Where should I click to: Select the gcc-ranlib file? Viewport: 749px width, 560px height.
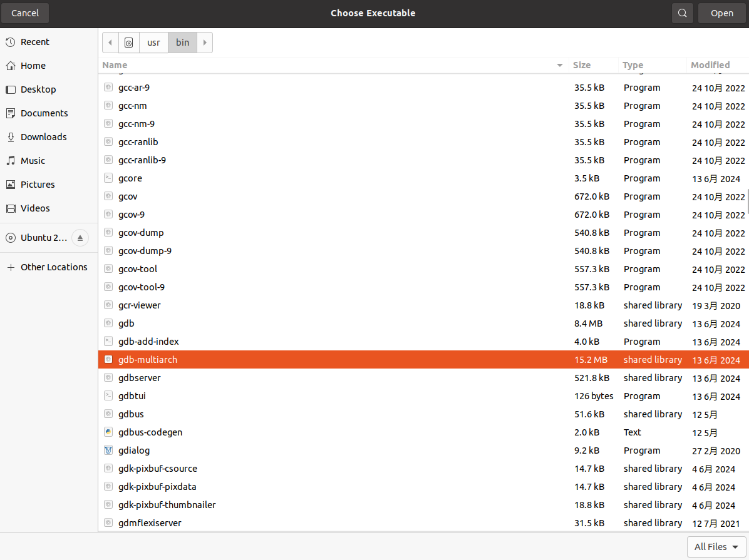423,142
